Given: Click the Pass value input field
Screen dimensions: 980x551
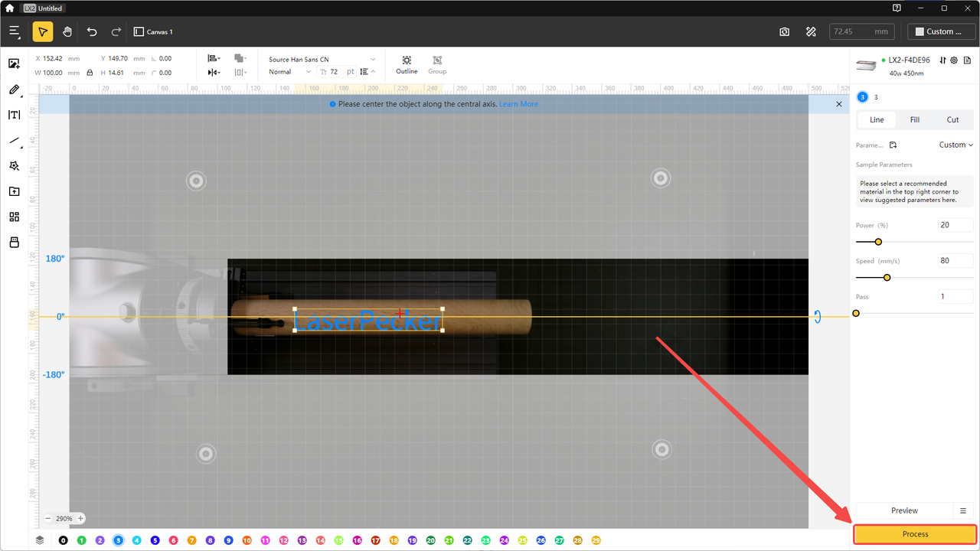Looking at the screenshot, I should 955,296.
